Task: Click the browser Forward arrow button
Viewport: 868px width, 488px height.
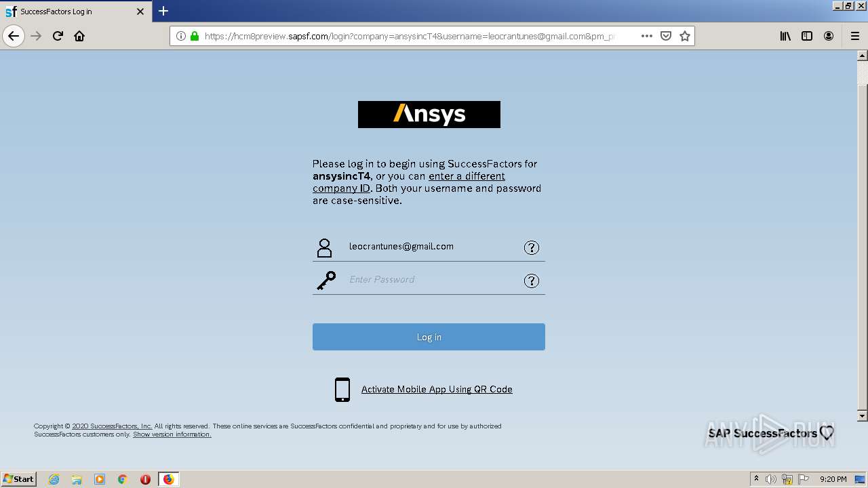Action: point(36,36)
